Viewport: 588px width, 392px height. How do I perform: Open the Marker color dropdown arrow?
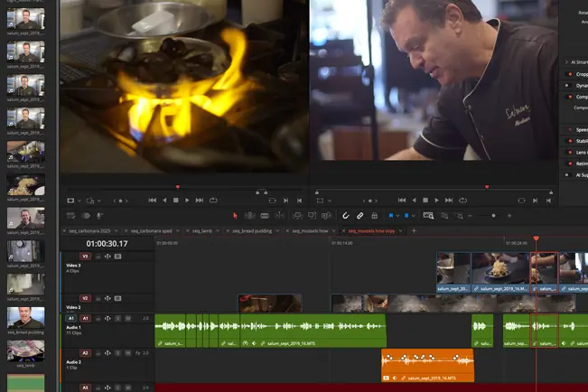pyautogui.click(x=413, y=216)
